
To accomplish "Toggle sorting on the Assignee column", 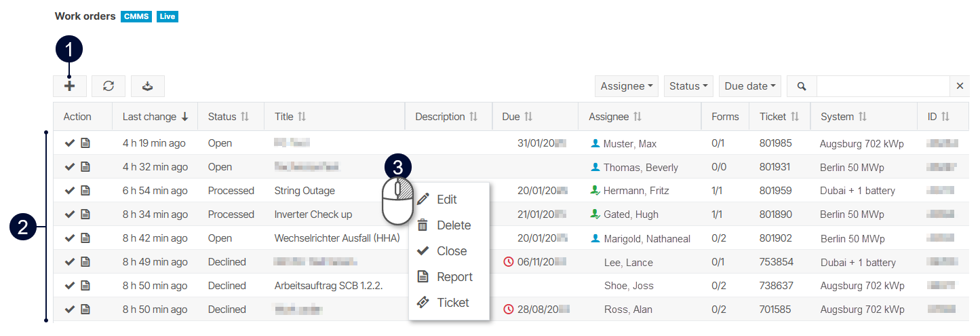I will pos(615,117).
